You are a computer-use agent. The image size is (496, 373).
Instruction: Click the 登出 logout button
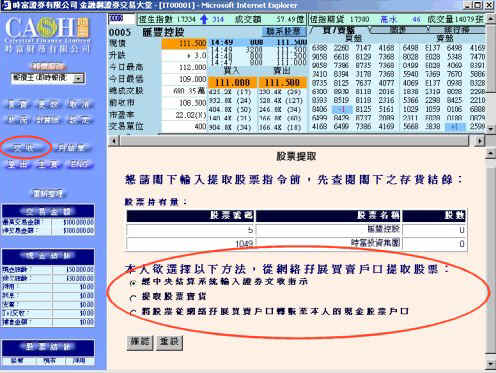coord(18,164)
